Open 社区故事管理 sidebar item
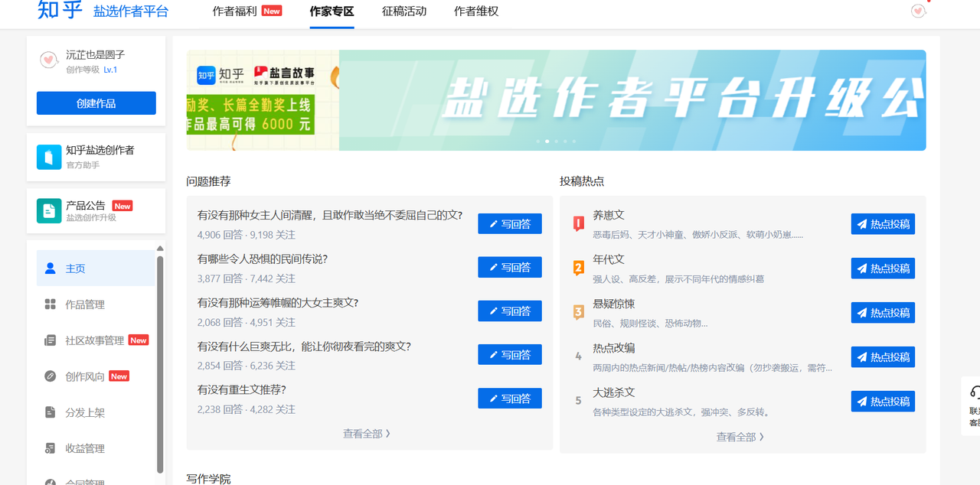980x485 pixels. click(x=96, y=340)
